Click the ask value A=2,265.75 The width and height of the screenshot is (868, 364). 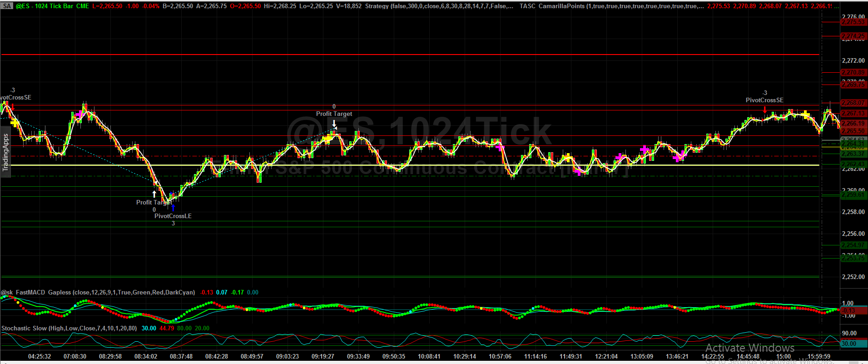point(211,6)
